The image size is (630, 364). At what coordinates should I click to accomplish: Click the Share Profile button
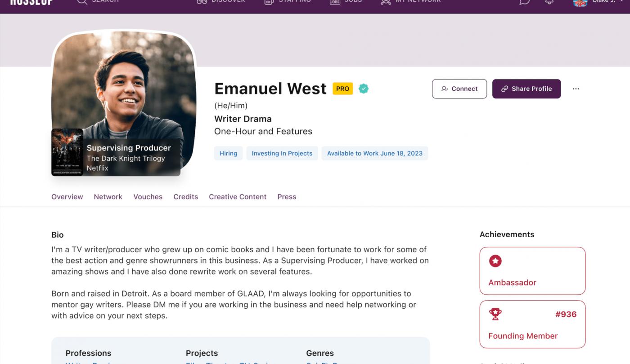(526, 89)
